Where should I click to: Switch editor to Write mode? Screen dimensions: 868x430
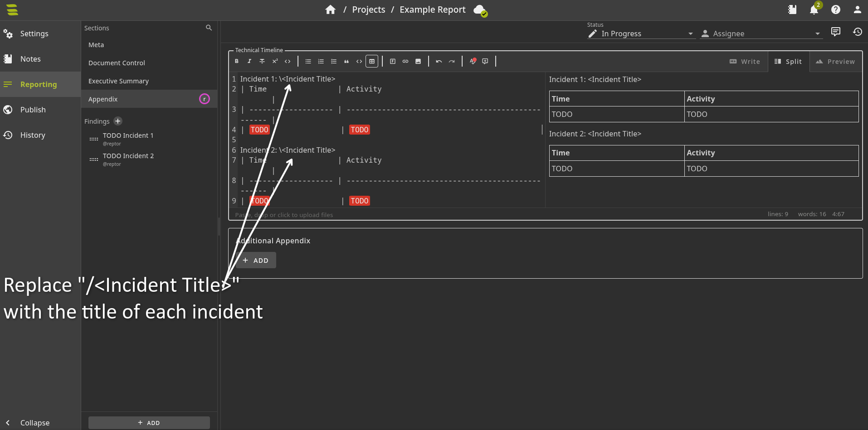click(x=745, y=62)
